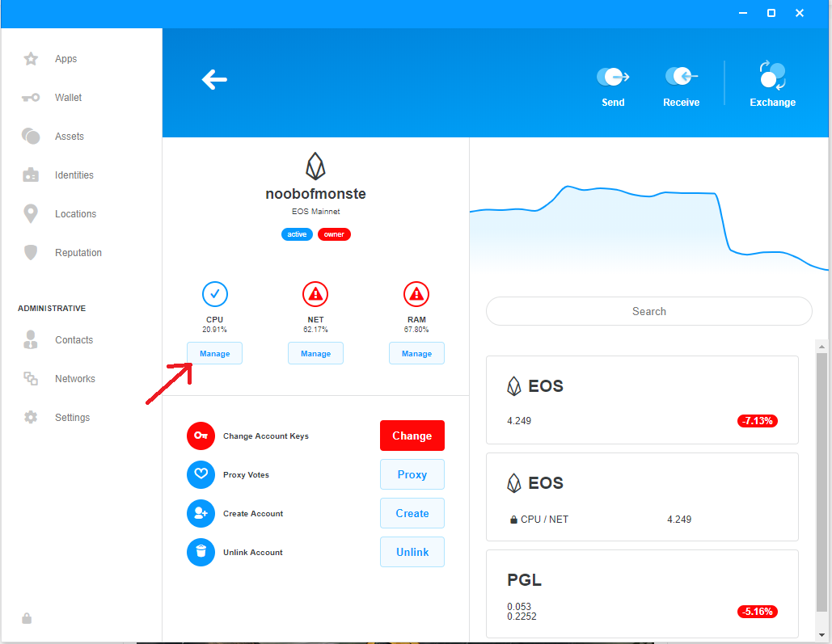832x644 pixels.
Task: Open Settings from the sidebar
Action: 73,418
